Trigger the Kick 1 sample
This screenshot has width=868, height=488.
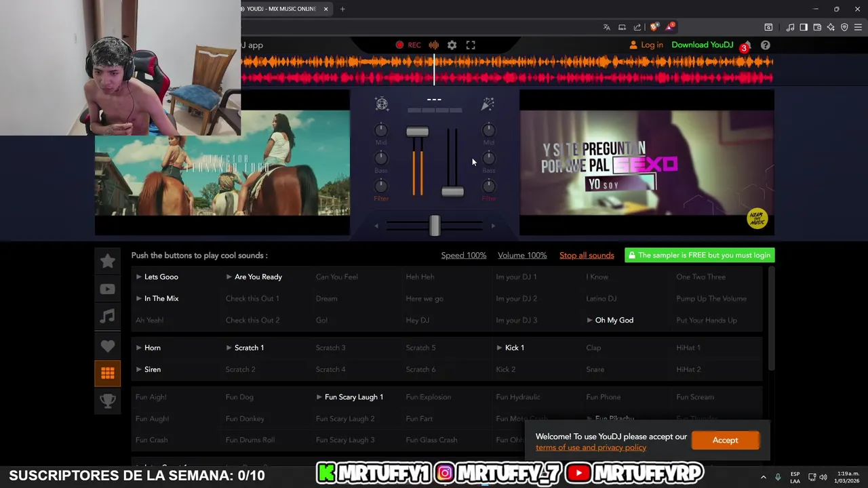tap(511, 348)
